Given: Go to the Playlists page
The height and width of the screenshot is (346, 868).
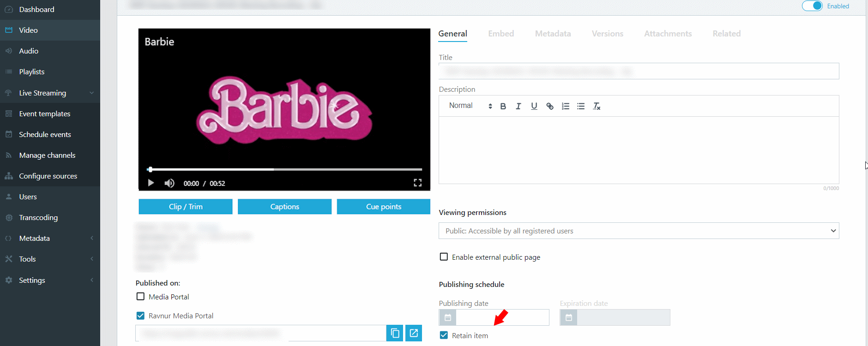Looking at the screenshot, I should click(50, 72).
